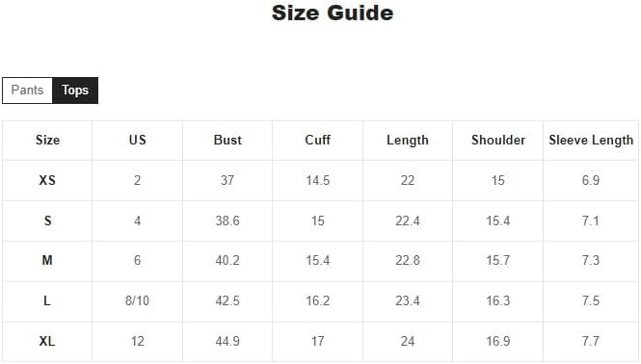Click the Cuff column header
This screenshot has height=364, width=641.
click(x=318, y=141)
